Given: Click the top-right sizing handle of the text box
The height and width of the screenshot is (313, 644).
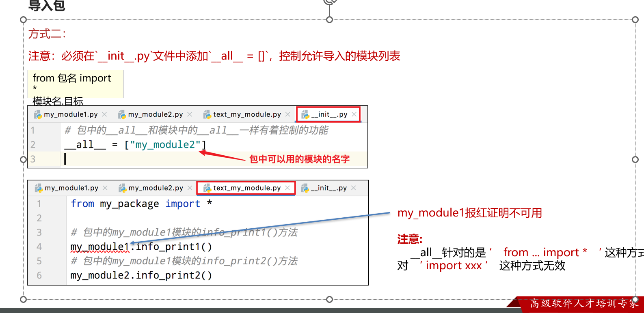Looking at the screenshot, I should pos(635,19).
